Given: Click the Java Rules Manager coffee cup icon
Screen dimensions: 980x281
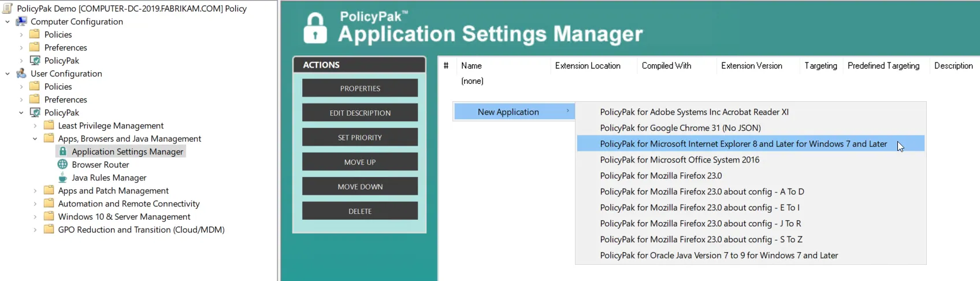Looking at the screenshot, I should [63, 178].
